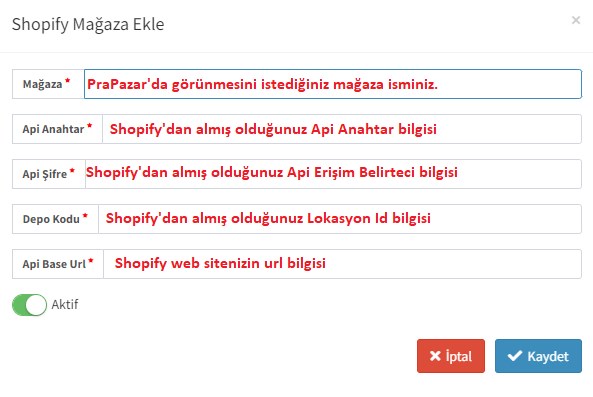Screen dimensions: 593x397
Task: Click the Api Anahtar label
Action: click(x=53, y=129)
